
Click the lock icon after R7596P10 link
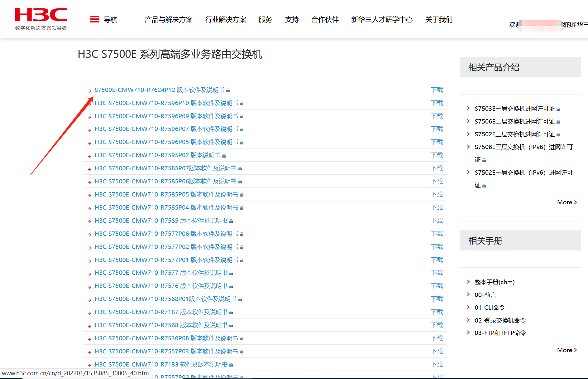click(x=242, y=104)
